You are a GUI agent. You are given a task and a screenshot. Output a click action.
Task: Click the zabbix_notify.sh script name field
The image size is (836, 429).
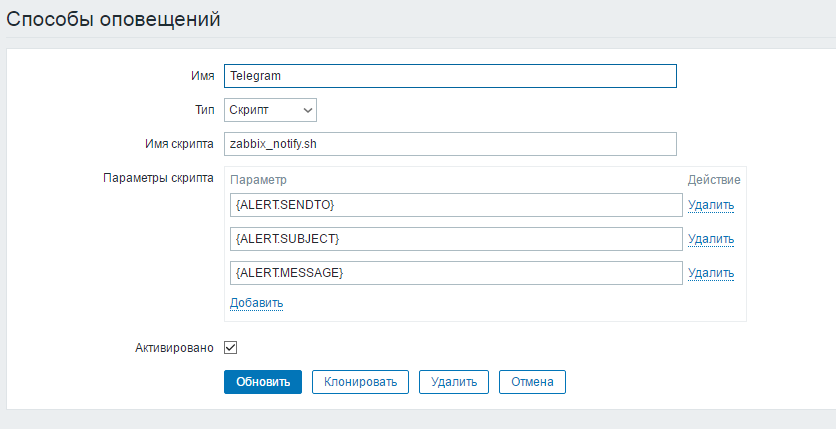click(450, 144)
